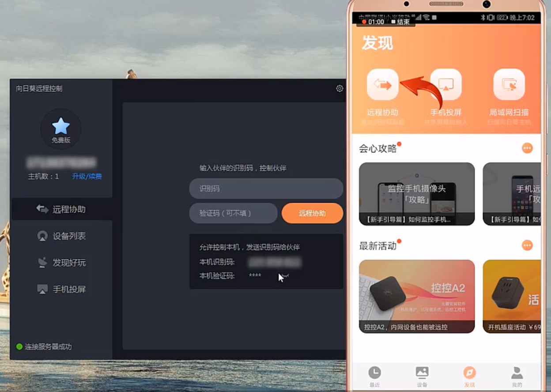Open the 控控A2 activity card

(417, 296)
